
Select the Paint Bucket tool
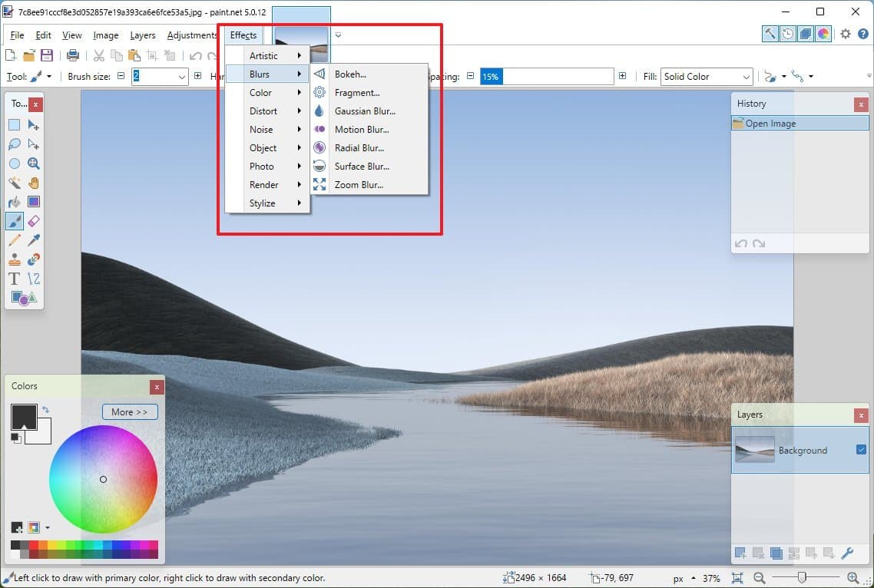14,201
